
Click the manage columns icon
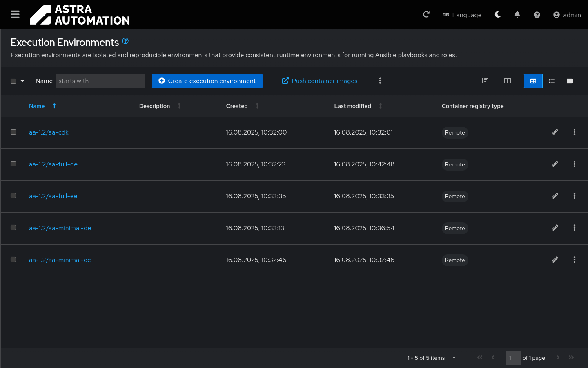click(x=508, y=81)
